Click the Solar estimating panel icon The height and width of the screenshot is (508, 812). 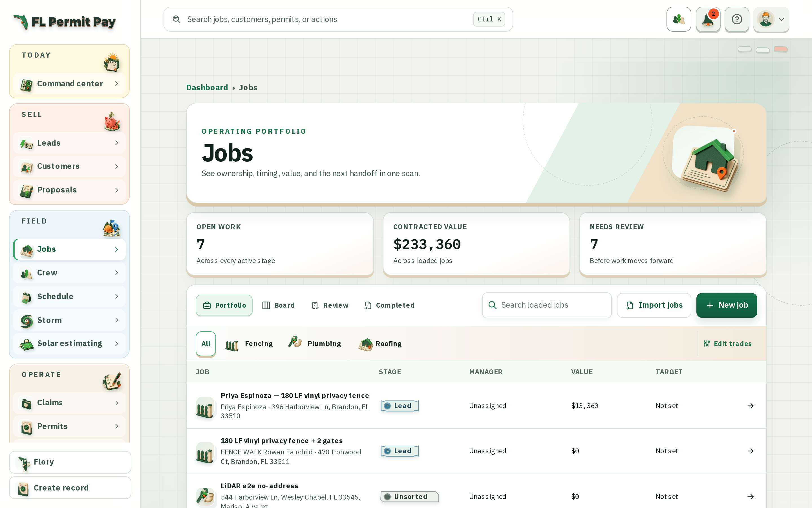click(x=26, y=344)
